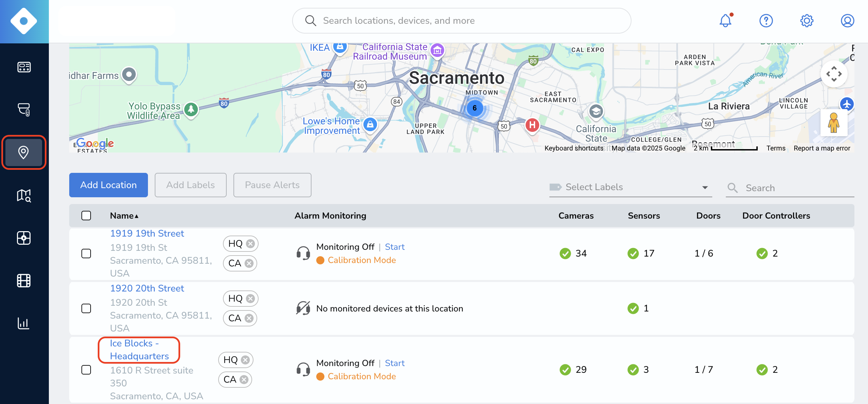Remove HQ label from 1919 19th Street
The width and height of the screenshot is (868, 404).
(x=250, y=244)
